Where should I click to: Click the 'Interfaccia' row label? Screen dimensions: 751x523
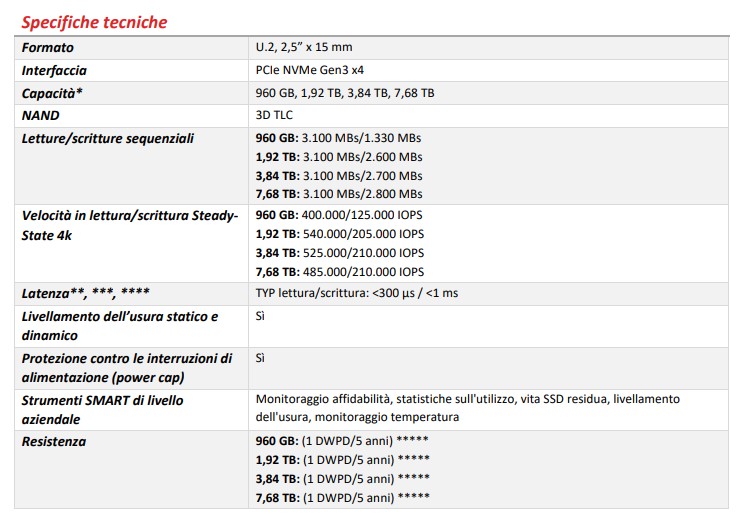tap(54, 70)
